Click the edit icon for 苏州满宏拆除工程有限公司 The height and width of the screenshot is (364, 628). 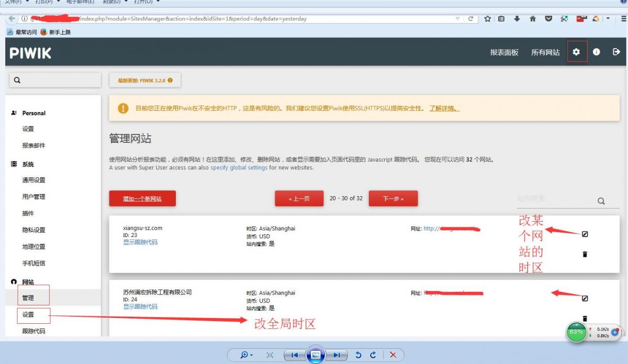pyautogui.click(x=585, y=298)
